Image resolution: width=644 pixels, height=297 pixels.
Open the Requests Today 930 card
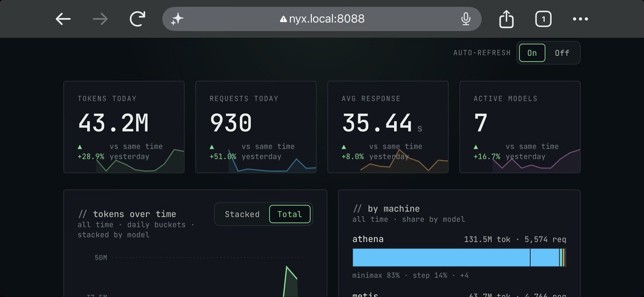coord(256,127)
